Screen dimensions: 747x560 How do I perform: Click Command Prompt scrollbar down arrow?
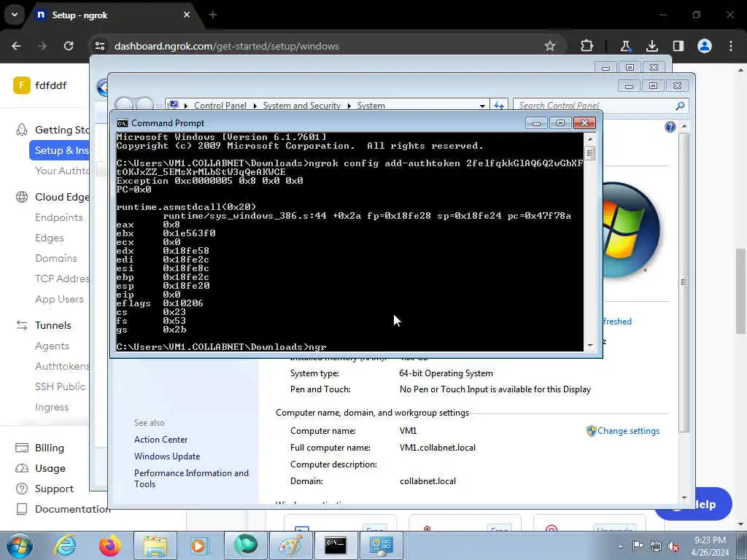pos(589,346)
